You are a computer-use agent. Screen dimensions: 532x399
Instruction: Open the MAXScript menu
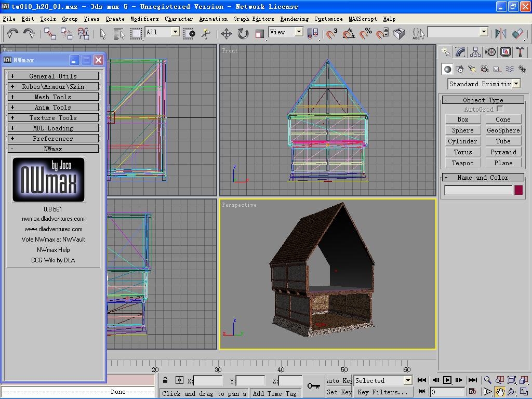[x=363, y=19]
